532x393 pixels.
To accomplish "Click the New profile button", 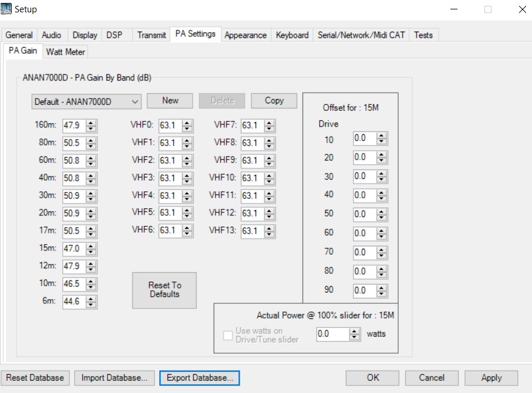I will click(170, 101).
